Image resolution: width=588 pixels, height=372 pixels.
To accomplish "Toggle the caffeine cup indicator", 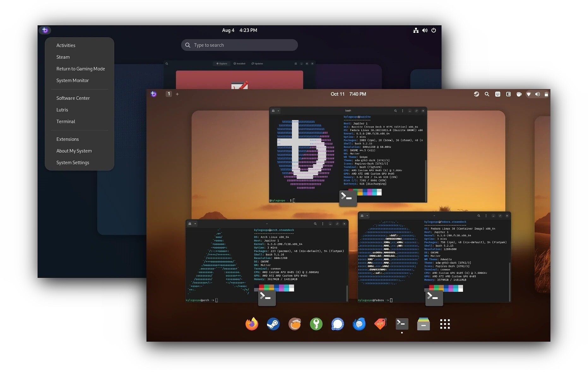I will [519, 94].
